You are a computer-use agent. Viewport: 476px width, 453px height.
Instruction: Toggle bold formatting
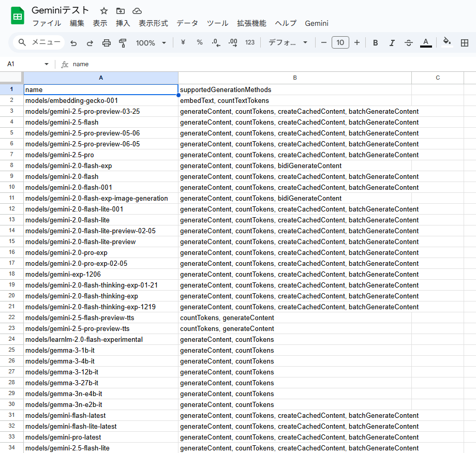point(376,43)
